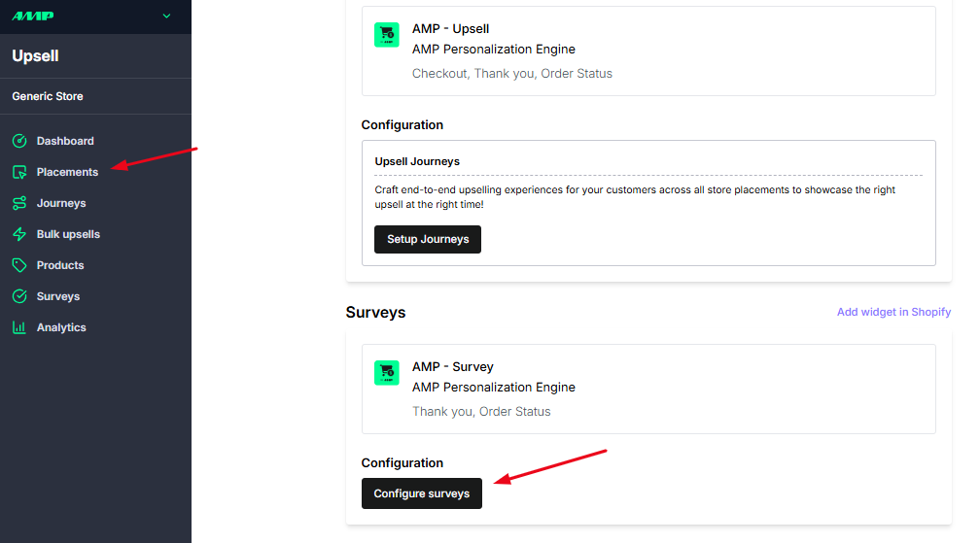Open Journeys from the sidebar
This screenshot has width=980, height=543.
tap(61, 203)
